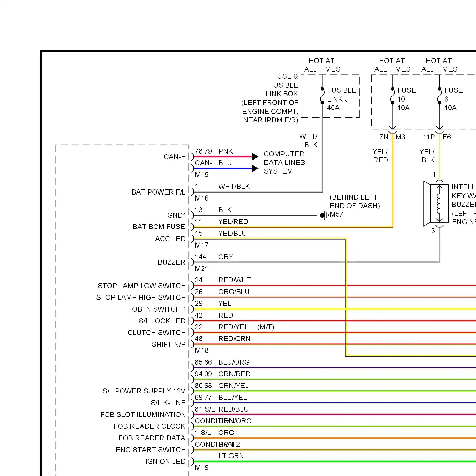Screen dimensions: 476x476
Task: Select the BAT POWER F/L label
Action: click(x=158, y=192)
